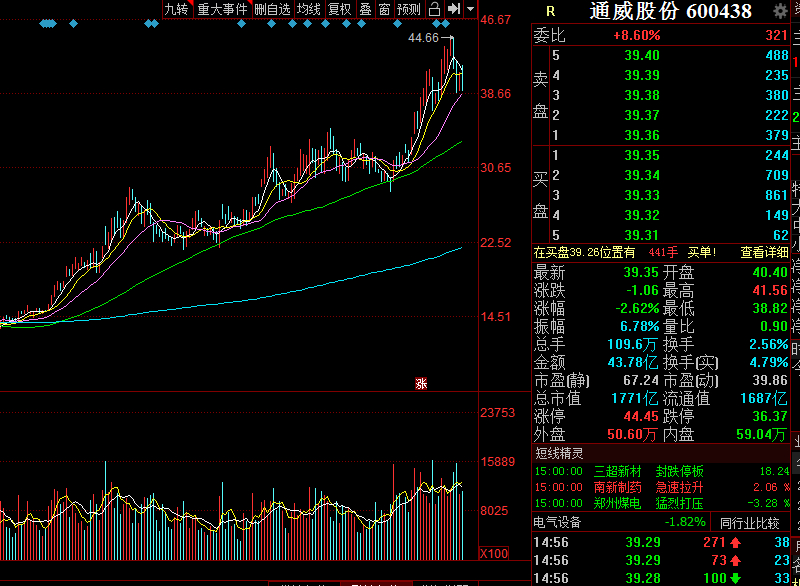
Task: Click the 44.66 high price label
Action: coord(423,38)
